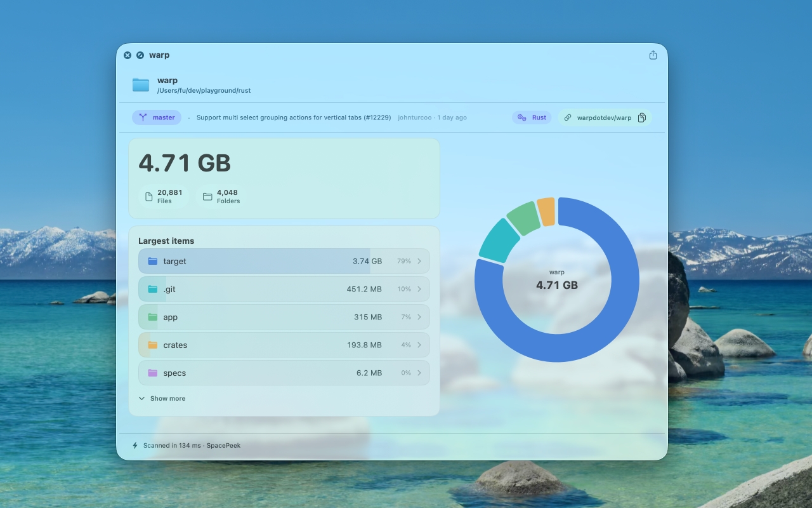This screenshot has width=812, height=508.
Task: Click the Folders count folder icon
Action: 207,197
